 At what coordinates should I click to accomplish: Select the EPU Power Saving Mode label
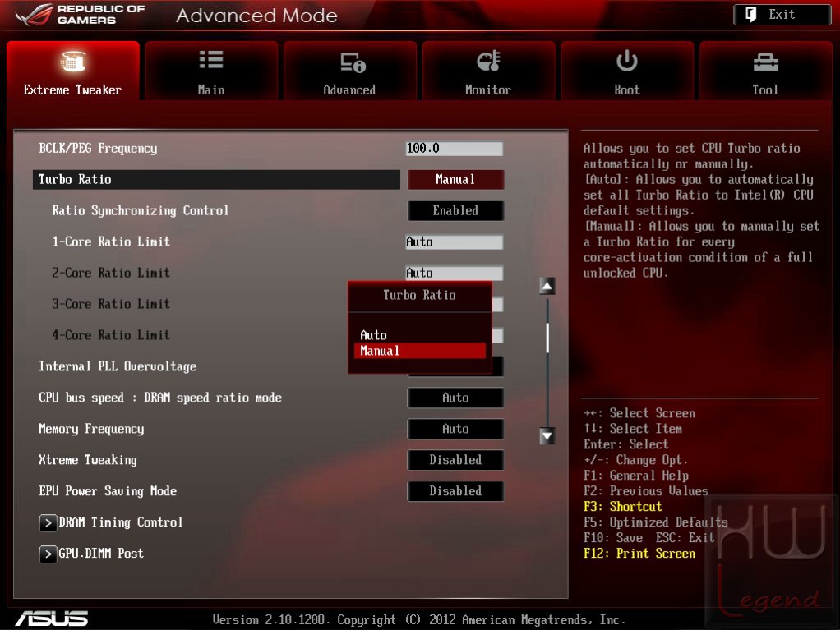108,491
